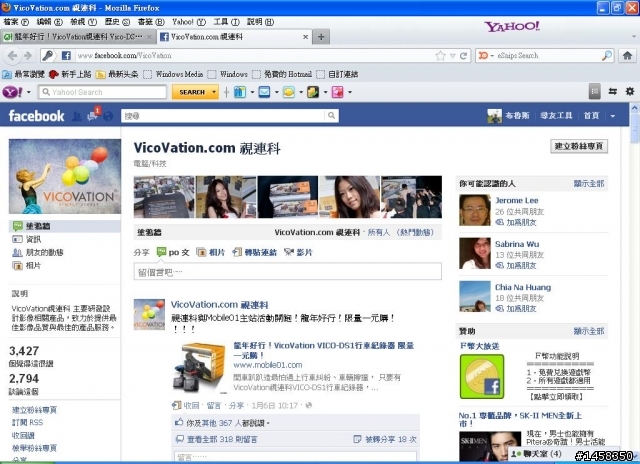This screenshot has height=464, width=640.
Task: Expand Y! logo dropdown arrow
Action: [x=29, y=92]
